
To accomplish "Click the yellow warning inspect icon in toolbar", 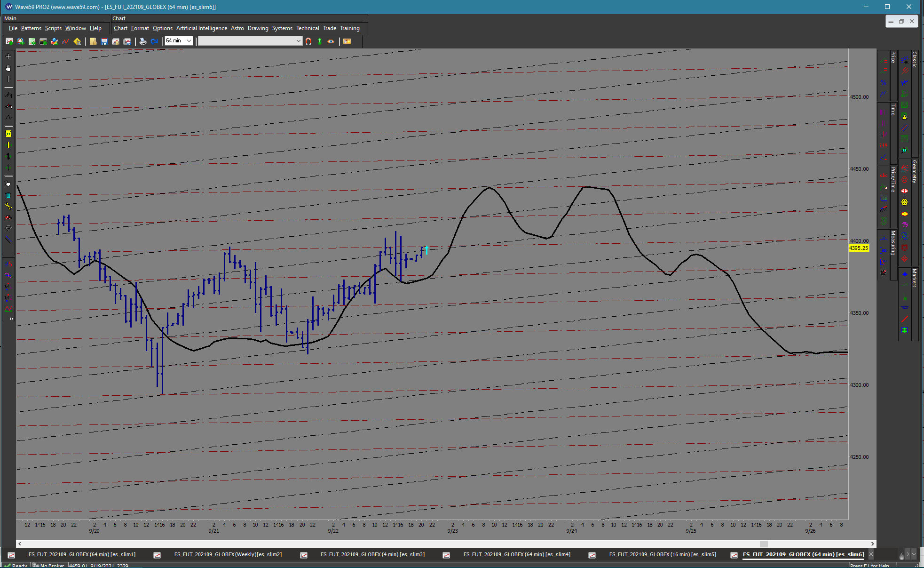I will pos(78,41).
